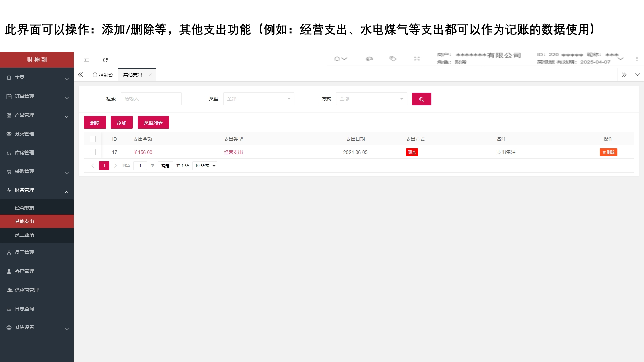Check the select-all header checkbox
This screenshot has height=362, width=644.
click(x=93, y=139)
